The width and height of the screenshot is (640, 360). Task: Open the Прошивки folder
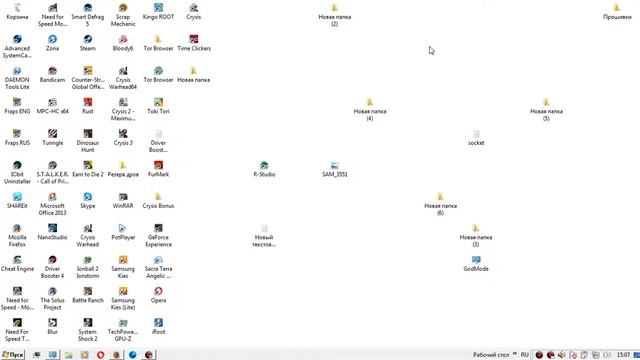[617, 12]
